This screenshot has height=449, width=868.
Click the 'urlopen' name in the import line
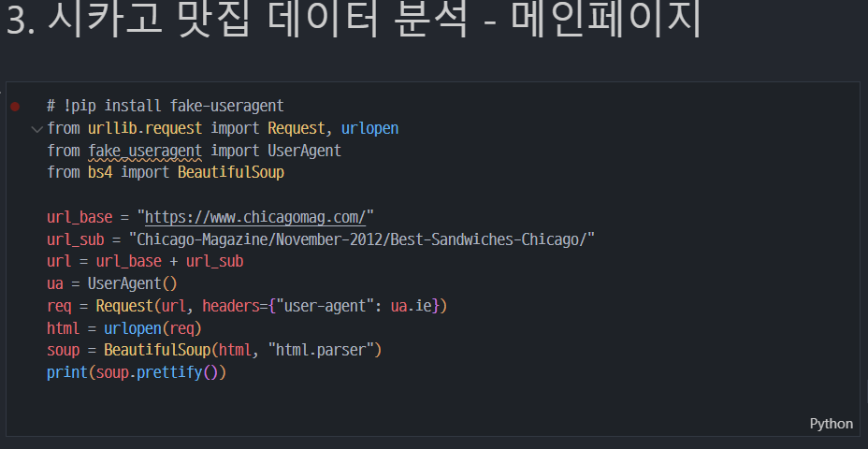369,129
